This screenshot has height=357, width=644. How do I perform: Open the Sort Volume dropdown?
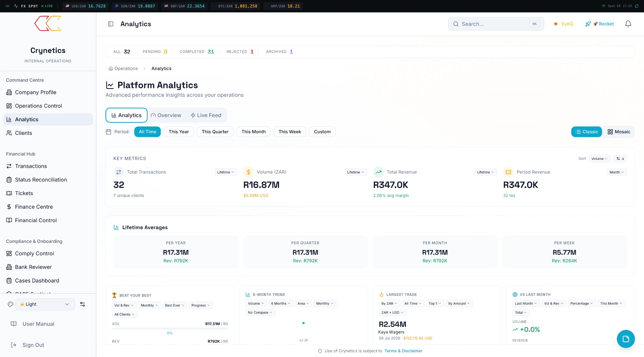click(599, 159)
